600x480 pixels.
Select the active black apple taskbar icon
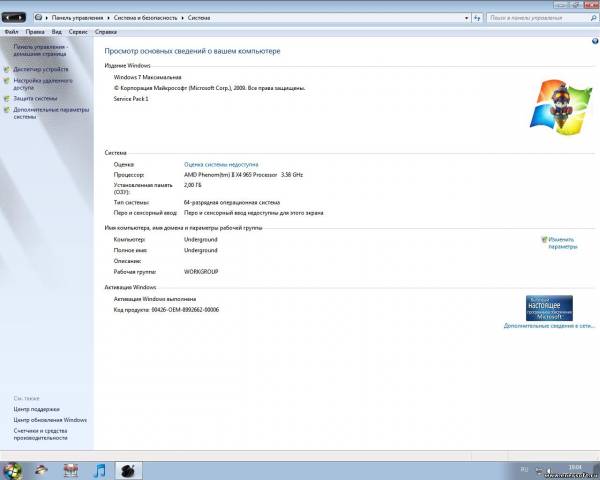(x=129, y=470)
